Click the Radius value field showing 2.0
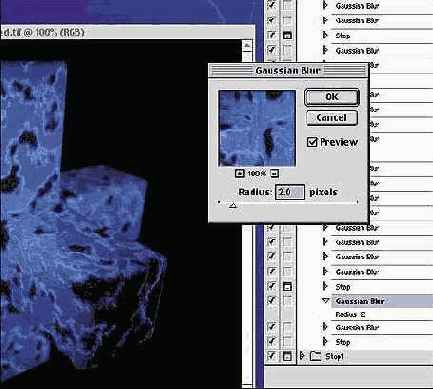Screen dimensions: 433x389 point(290,192)
